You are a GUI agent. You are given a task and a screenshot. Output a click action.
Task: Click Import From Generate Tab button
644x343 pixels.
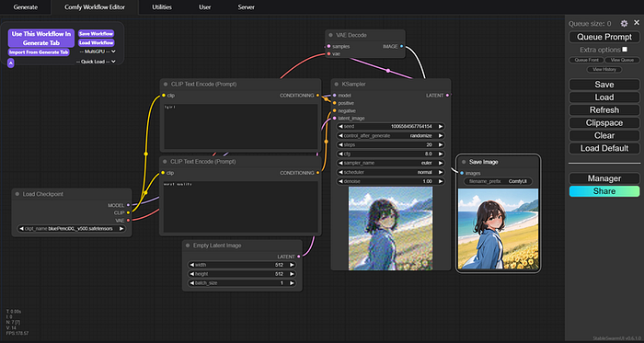[39, 52]
